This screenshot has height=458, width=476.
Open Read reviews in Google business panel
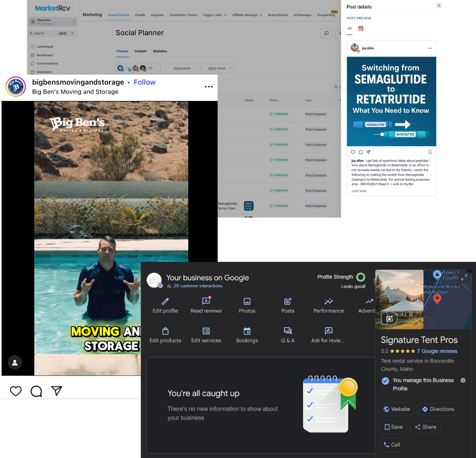click(x=206, y=305)
